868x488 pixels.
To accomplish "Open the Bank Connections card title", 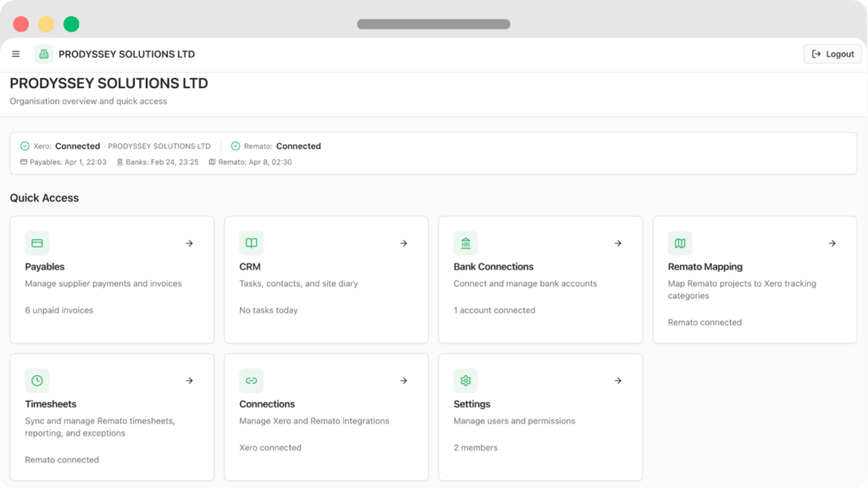I will point(493,267).
